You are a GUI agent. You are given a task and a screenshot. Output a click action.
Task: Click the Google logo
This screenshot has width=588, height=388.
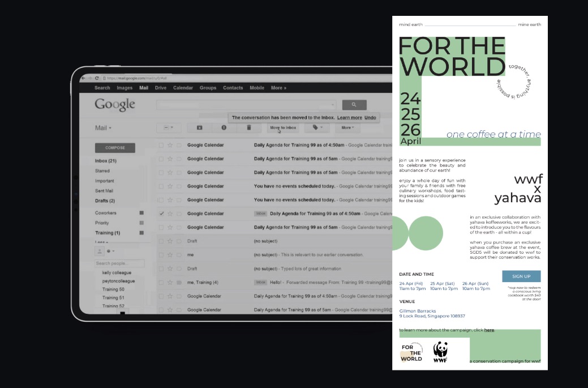pos(115,105)
